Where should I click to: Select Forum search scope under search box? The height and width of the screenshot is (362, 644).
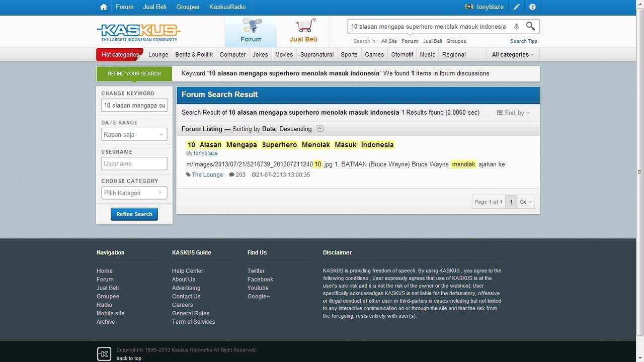click(x=410, y=41)
